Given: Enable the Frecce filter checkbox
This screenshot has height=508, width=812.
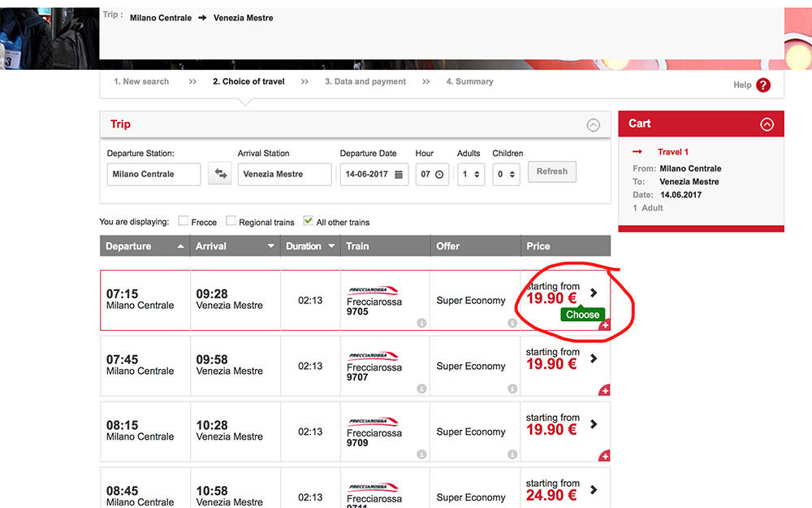Looking at the screenshot, I should pyautogui.click(x=183, y=221).
